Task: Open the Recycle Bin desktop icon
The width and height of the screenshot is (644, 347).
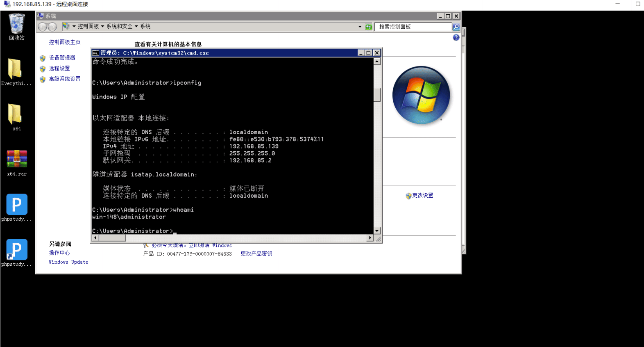Action: pos(17,26)
